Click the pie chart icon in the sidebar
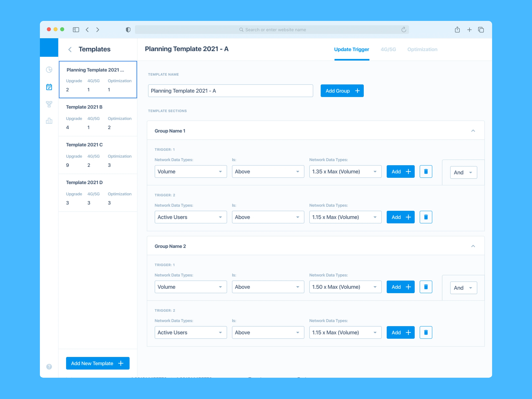Viewport: 532px width, 399px height. point(49,70)
